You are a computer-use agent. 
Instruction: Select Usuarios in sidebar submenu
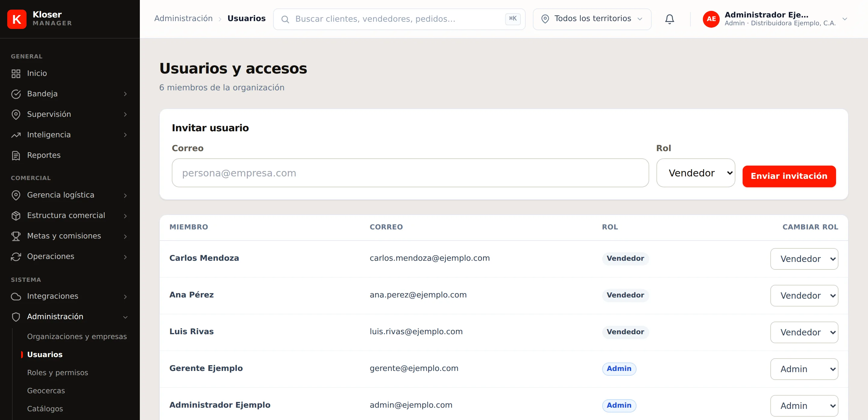45,354
